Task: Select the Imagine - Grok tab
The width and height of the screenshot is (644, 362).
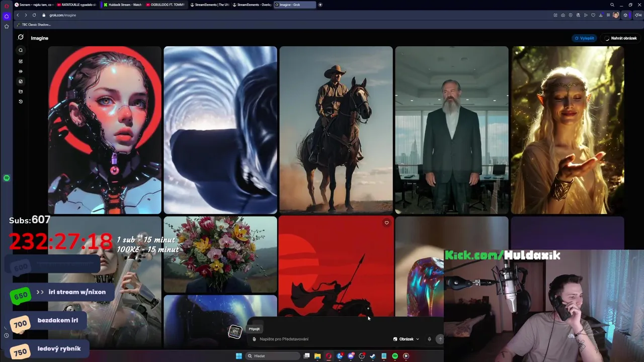Action: point(294,5)
